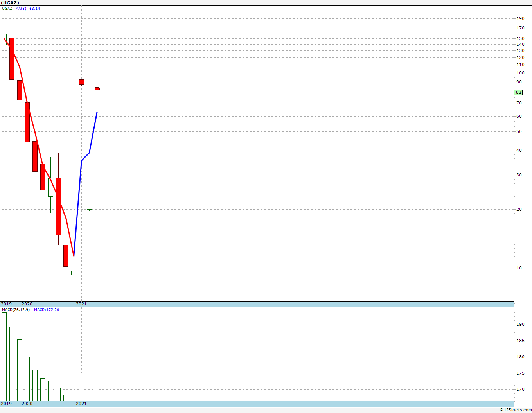
Task: Click the MACD:172.20 value readout
Action: [x=47, y=310]
